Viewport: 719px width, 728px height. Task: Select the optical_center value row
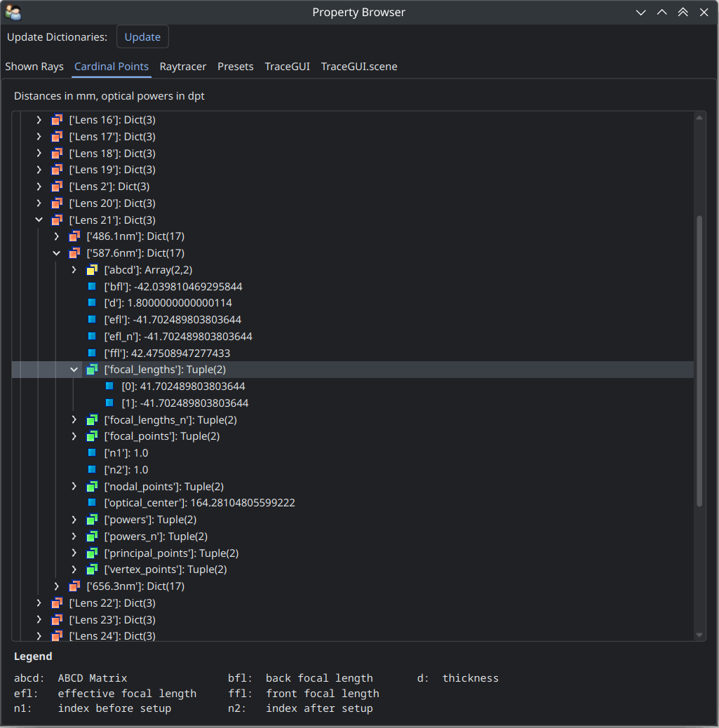click(353, 502)
